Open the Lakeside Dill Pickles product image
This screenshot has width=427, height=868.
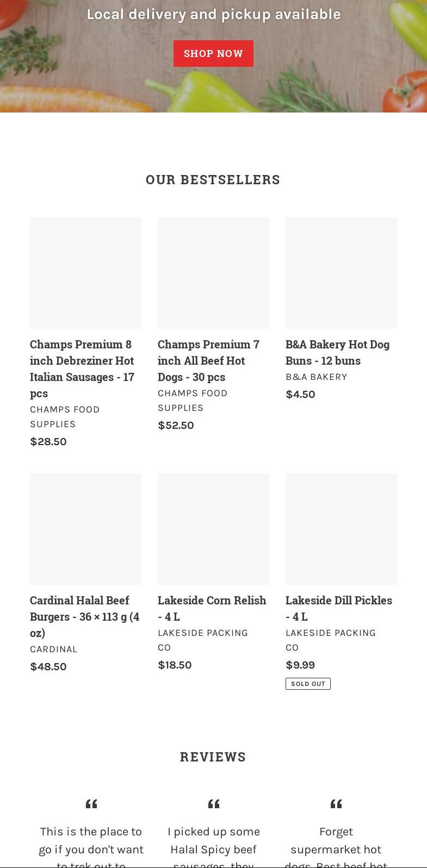[341, 529]
